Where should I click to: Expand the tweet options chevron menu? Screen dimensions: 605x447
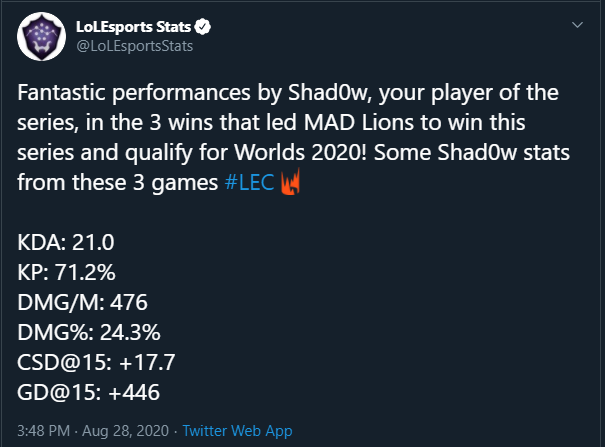click(x=577, y=25)
